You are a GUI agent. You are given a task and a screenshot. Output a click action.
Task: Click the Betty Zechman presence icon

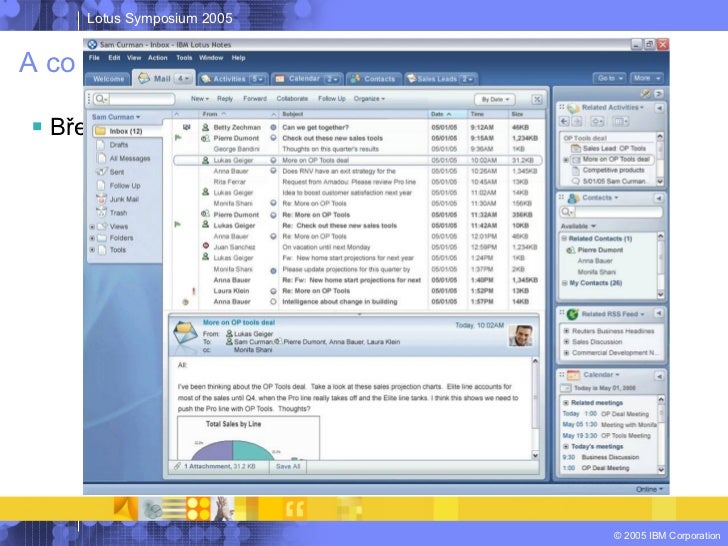pyautogui.click(x=205, y=127)
